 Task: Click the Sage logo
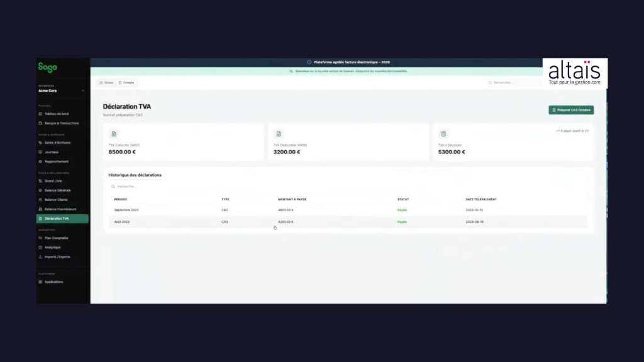[48, 67]
